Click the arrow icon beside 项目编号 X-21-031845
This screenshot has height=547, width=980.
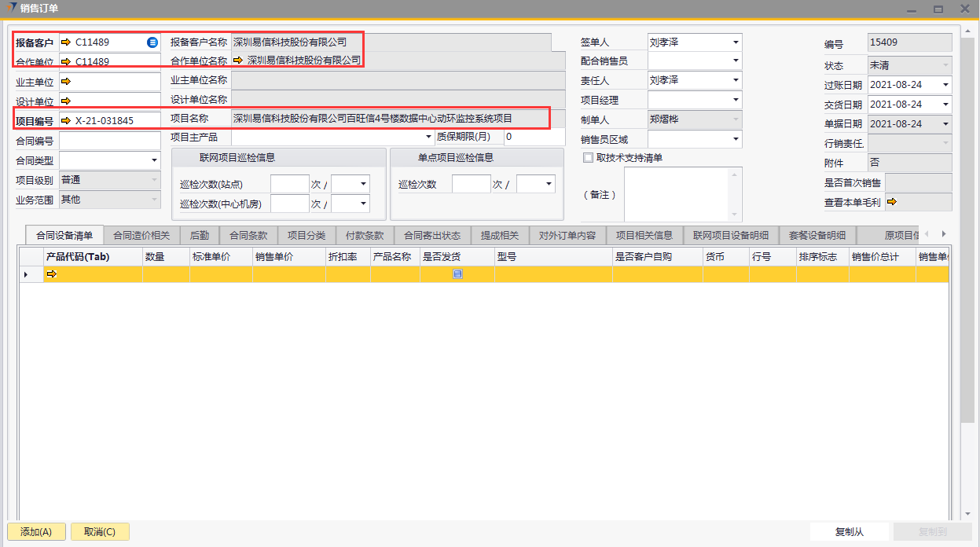pos(66,120)
